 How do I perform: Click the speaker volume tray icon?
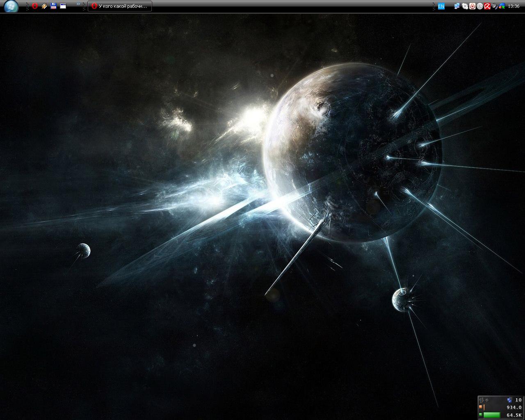pyautogui.click(x=495, y=6)
